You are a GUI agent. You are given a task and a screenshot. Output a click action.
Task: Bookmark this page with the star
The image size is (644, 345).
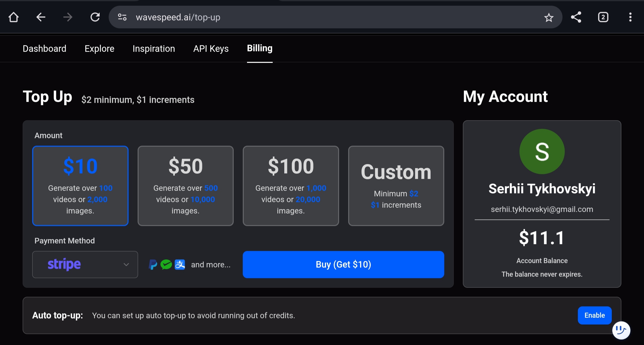click(549, 18)
